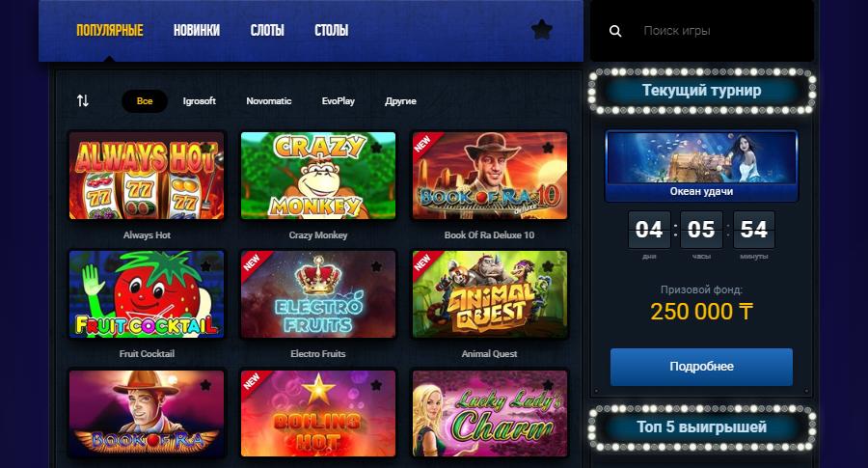
Task: Star the Book Of Ra Deluxe 10 game
Action: coord(548,148)
